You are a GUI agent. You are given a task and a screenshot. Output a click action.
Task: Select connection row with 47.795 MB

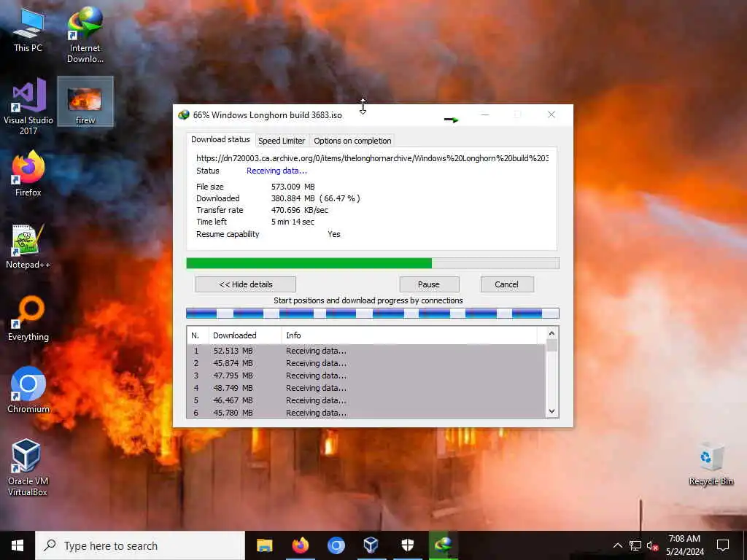(366, 376)
